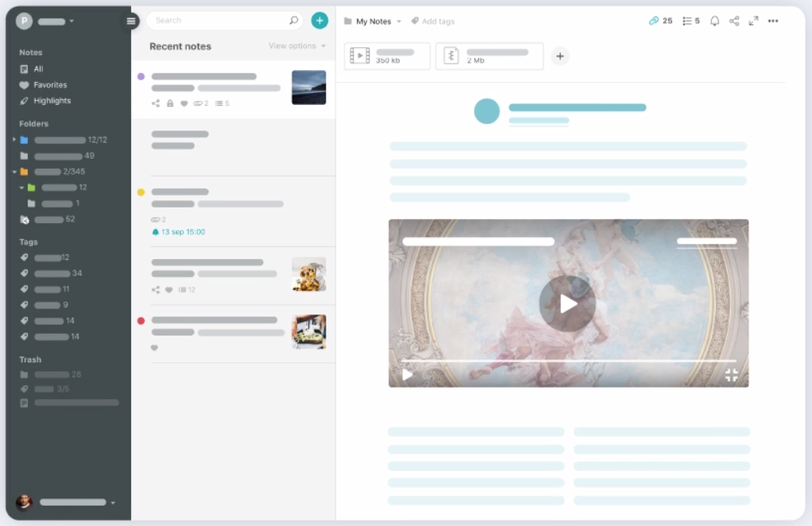Click the teal add new note button
This screenshot has width=812, height=526.
click(319, 20)
